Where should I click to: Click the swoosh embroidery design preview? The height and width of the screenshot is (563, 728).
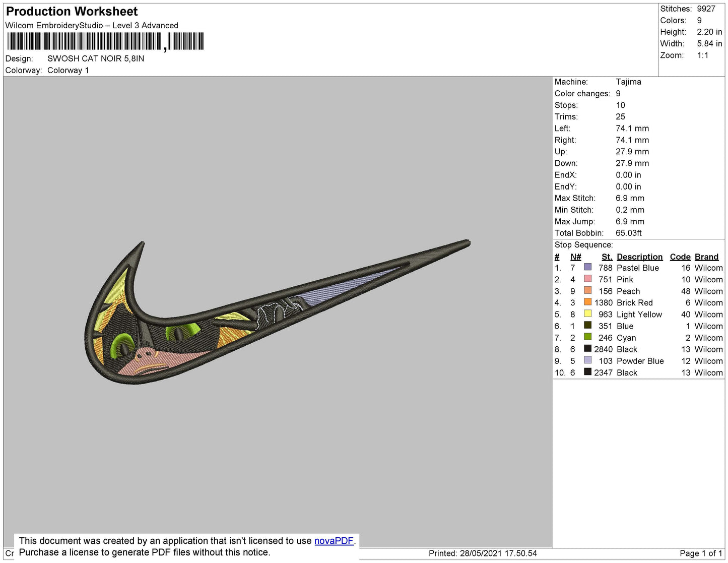[x=277, y=311]
